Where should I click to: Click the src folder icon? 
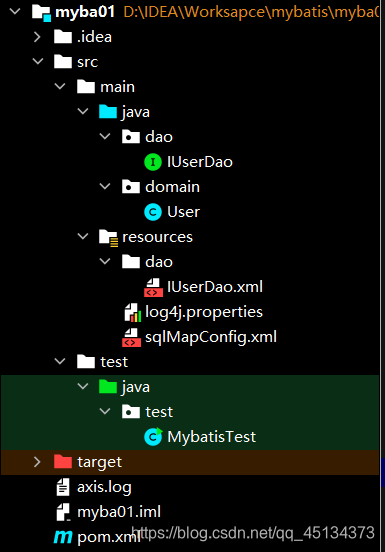(63, 62)
